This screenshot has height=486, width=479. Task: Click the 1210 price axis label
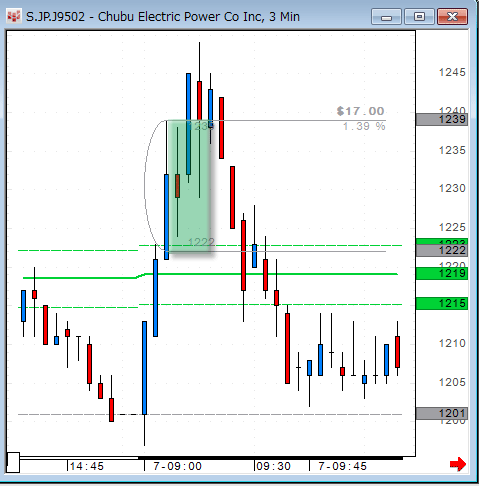point(452,343)
